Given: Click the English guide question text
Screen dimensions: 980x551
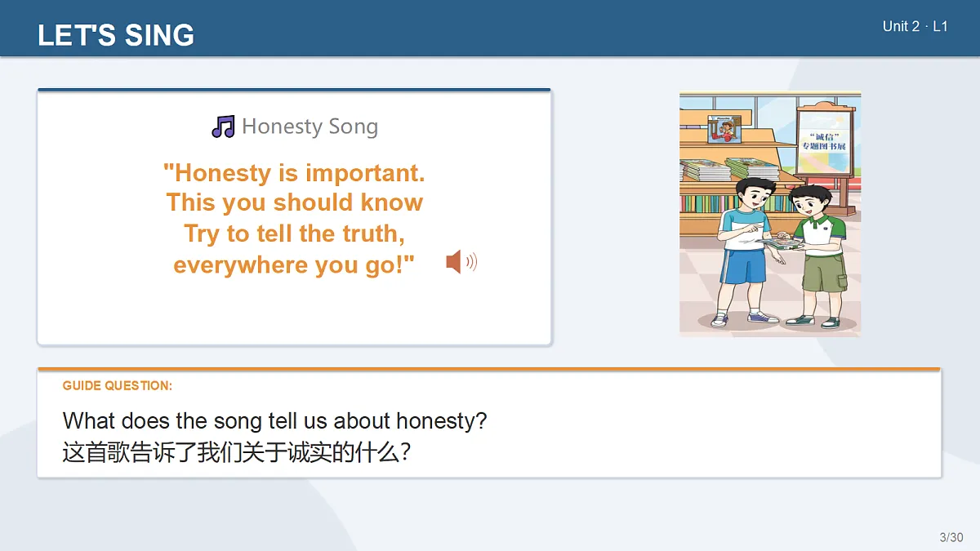Looking at the screenshot, I should (x=275, y=421).
